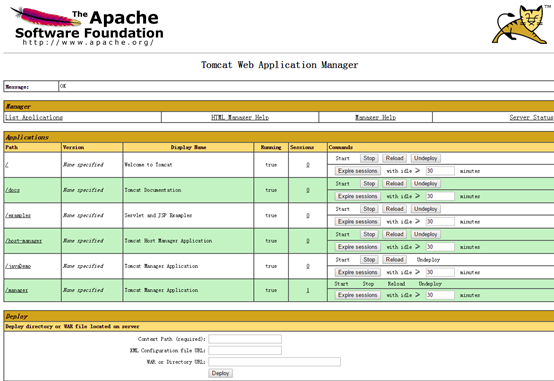This screenshot has height=381, width=554.
Task: Expire sessions for Welcome to Tomcat
Action: click(358, 171)
